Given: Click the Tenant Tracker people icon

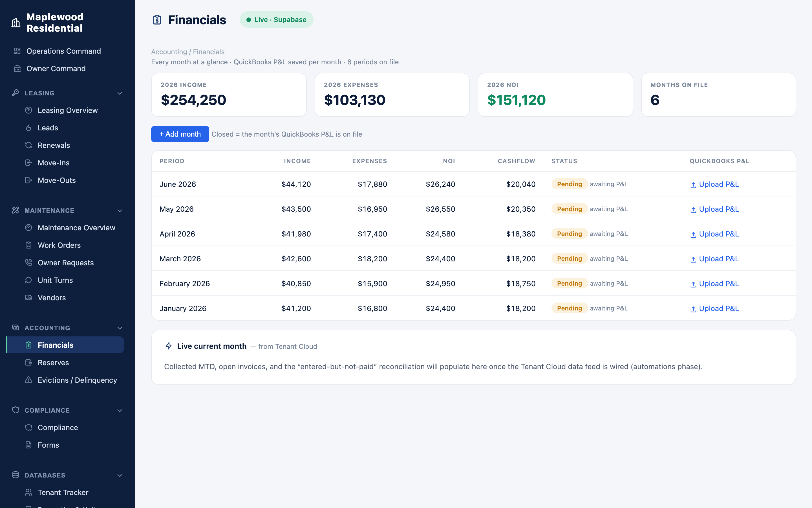Looking at the screenshot, I should coord(28,492).
